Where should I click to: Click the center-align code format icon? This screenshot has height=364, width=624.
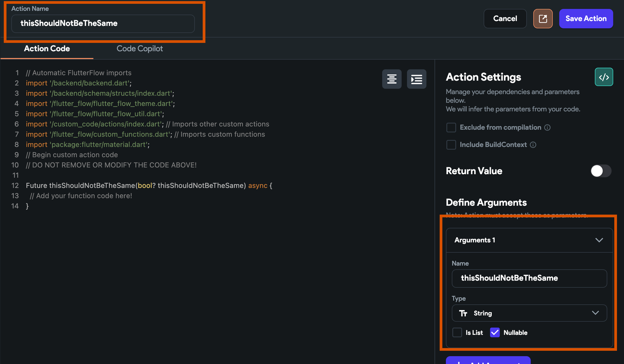(x=392, y=79)
